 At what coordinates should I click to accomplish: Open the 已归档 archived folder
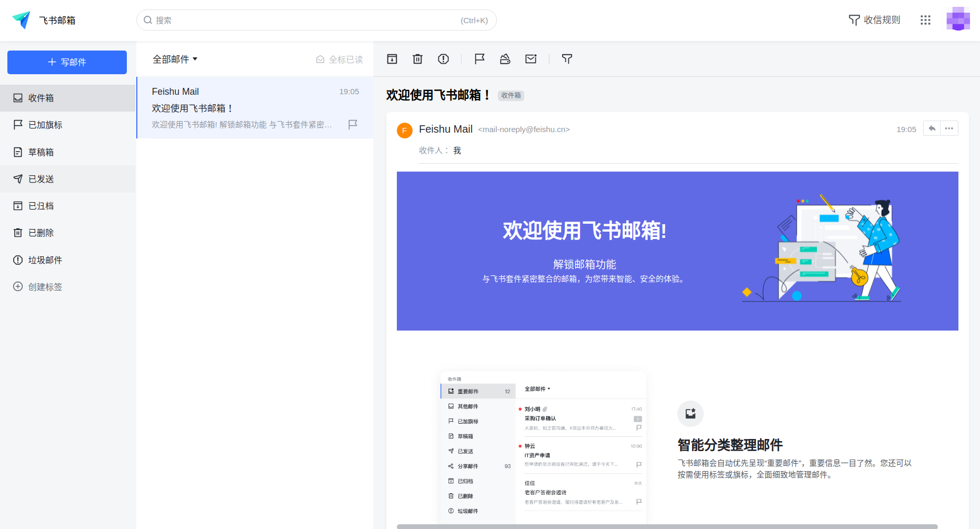pos(68,206)
